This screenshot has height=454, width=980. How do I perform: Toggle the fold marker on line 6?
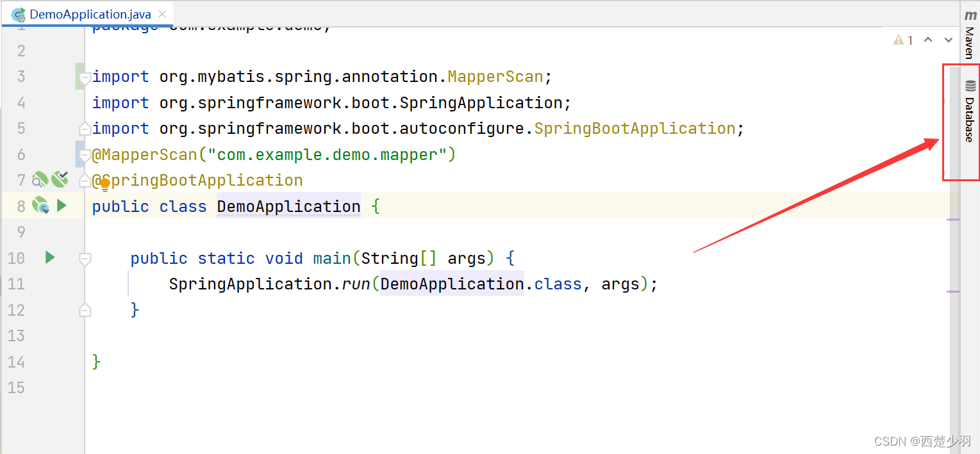(x=85, y=156)
